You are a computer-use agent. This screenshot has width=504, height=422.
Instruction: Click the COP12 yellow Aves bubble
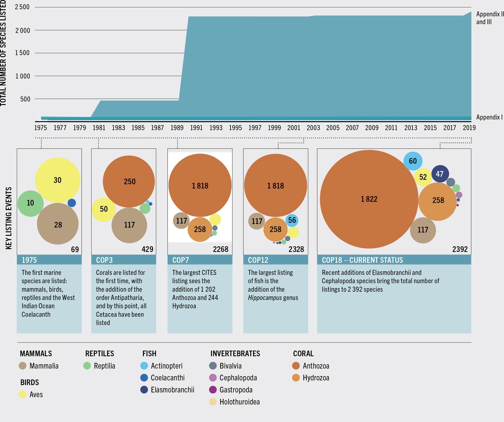click(293, 232)
